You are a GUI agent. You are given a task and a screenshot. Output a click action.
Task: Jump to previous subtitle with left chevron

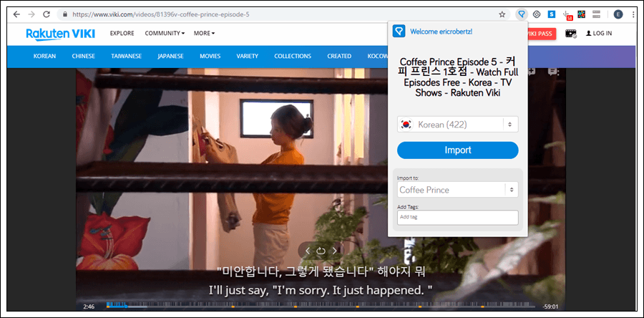click(x=308, y=251)
